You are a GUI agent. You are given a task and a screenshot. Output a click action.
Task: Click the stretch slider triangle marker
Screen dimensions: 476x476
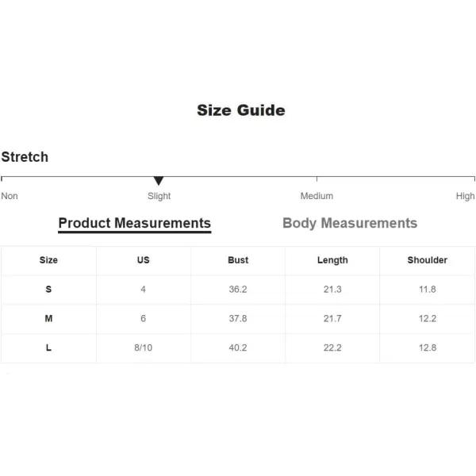click(159, 181)
